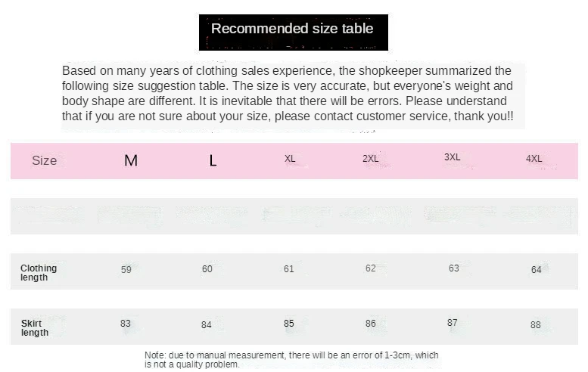
Task: Click skirt length value 85
Action: pos(289,324)
